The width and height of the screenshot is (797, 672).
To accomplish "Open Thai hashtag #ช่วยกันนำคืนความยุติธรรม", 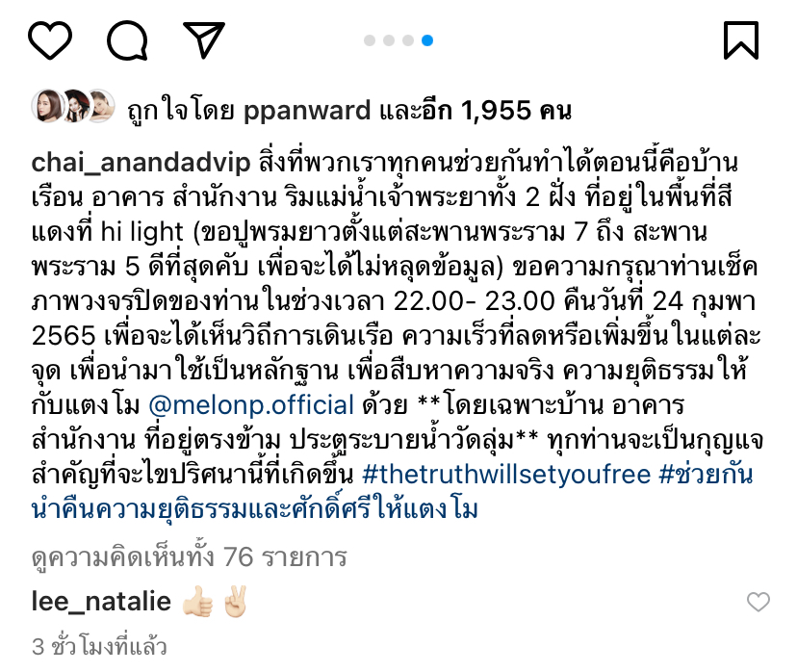I will [392, 492].
